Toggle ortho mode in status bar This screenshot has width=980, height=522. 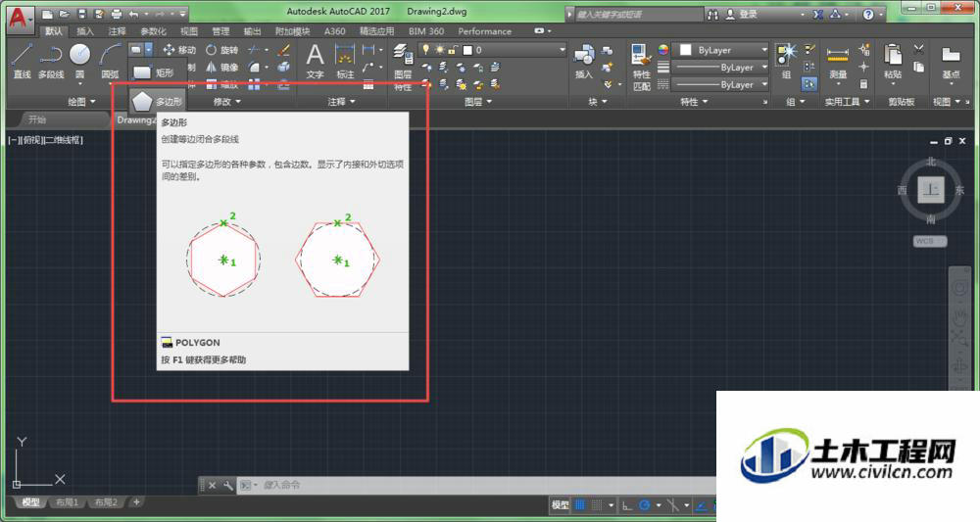(627, 505)
